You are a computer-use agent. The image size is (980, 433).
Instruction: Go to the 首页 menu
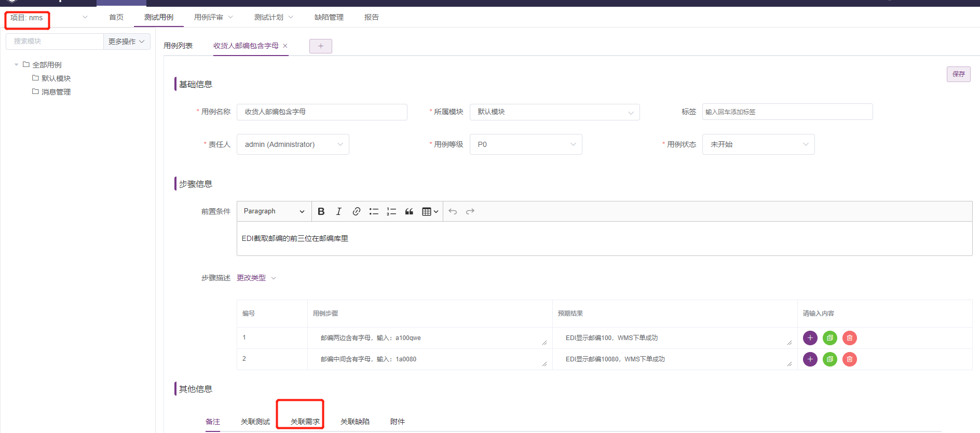click(116, 17)
